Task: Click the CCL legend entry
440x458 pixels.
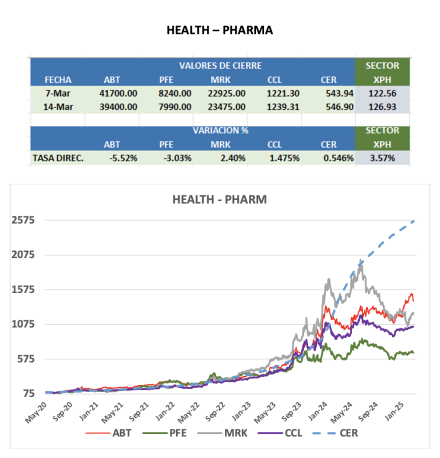Action: coord(280,433)
